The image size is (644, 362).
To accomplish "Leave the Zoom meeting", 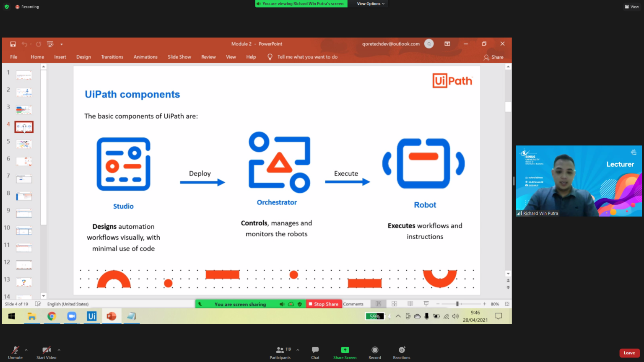I will pos(629,353).
